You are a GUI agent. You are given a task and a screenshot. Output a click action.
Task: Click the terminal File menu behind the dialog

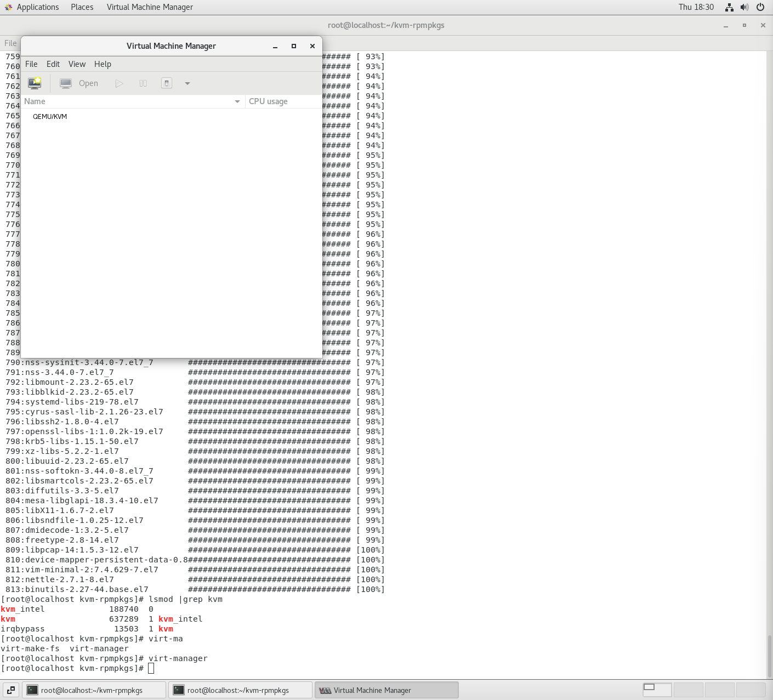[10, 43]
